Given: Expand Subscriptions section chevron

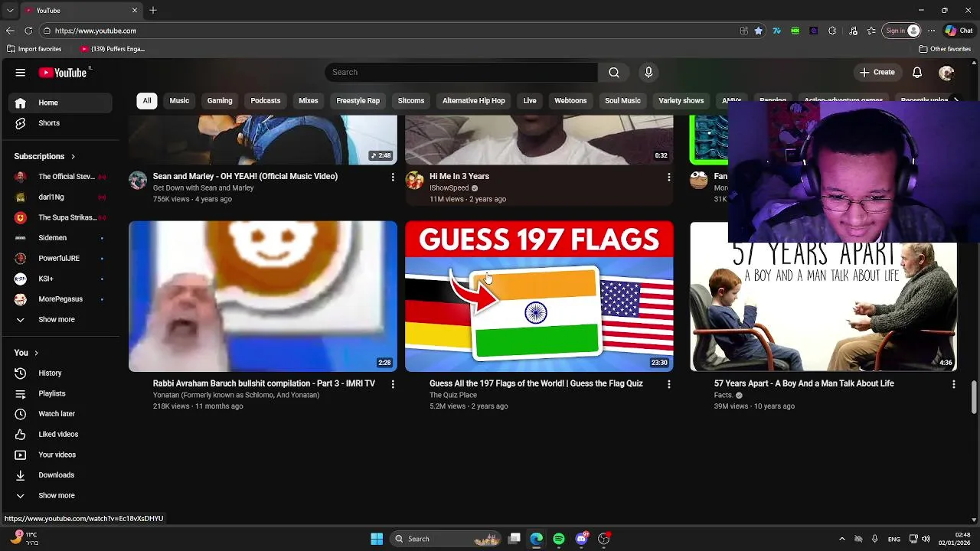Looking at the screenshot, I should [73, 156].
